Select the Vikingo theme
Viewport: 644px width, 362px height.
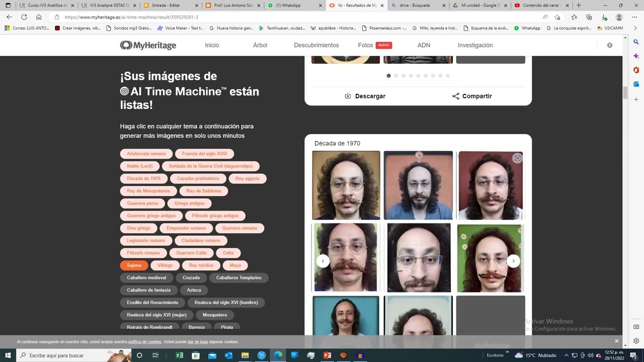pos(165,265)
